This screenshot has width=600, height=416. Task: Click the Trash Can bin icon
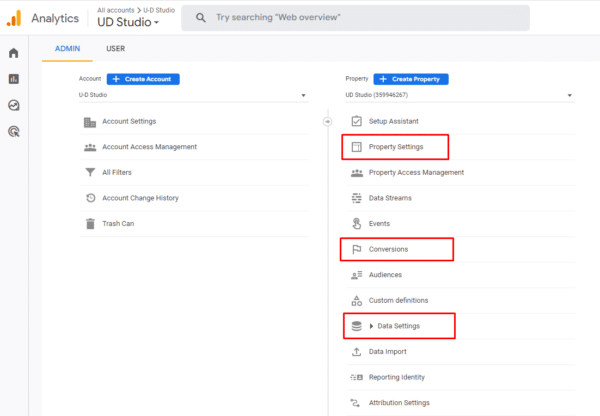click(x=90, y=223)
